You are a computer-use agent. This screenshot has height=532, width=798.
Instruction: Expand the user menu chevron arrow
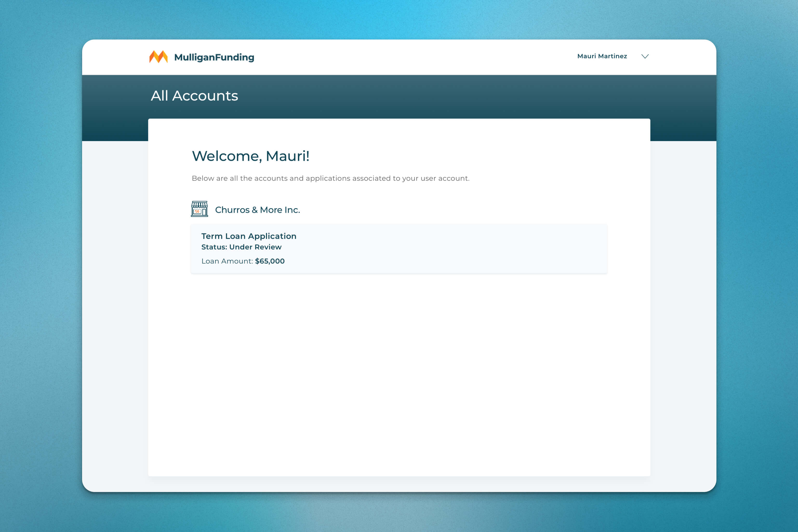click(x=645, y=56)
